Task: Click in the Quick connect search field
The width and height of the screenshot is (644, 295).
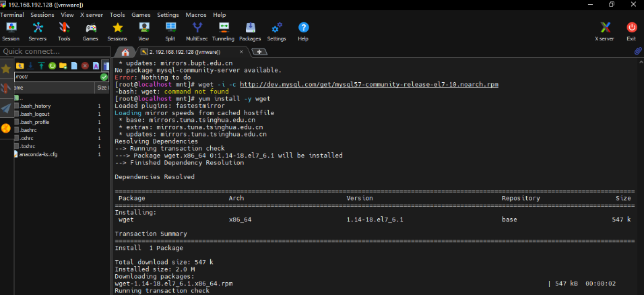Action: [54, 51]
